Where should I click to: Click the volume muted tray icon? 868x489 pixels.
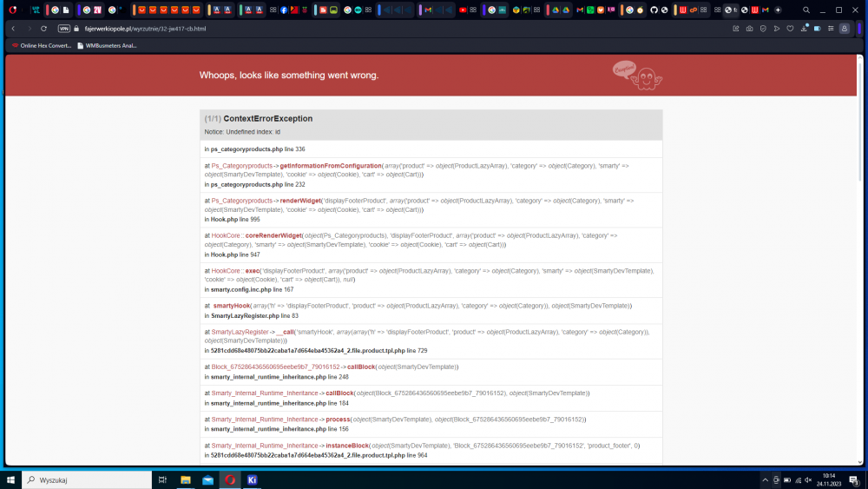click(x=808, y=480)
